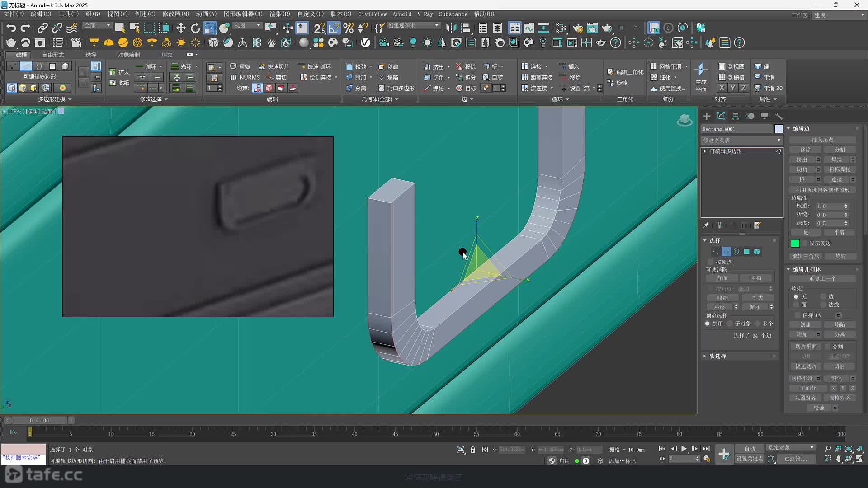Viewport: 868px width, 488px height.
Task: Open the V-Ray menu
Action: click(x=425, y=14)
